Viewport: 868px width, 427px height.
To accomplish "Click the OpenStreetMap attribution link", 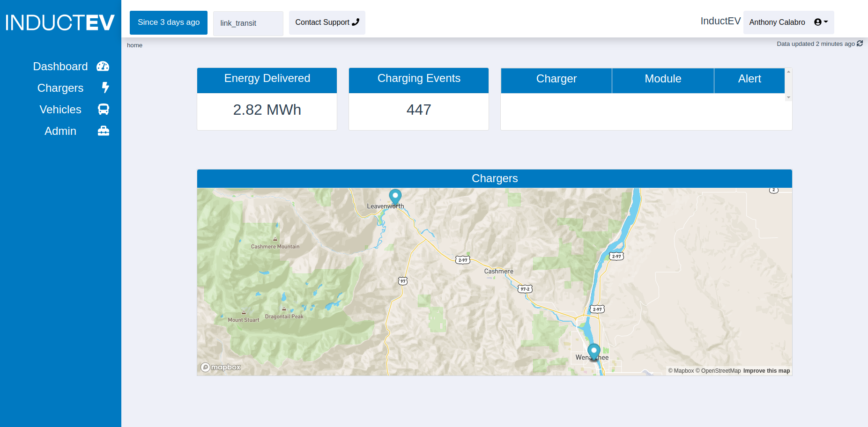I will coord(720,370).
